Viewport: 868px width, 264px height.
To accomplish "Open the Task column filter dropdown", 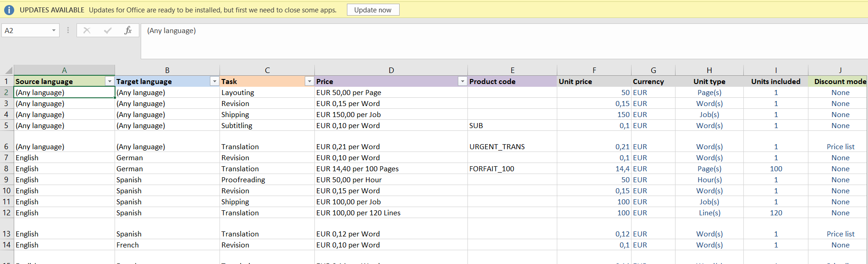I will [x=309, y=81].
